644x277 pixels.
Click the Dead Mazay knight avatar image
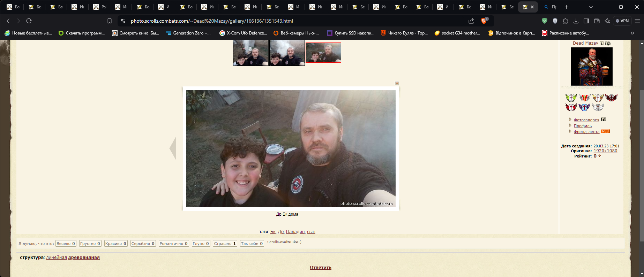pyautogui.click(x=591, y=66)
